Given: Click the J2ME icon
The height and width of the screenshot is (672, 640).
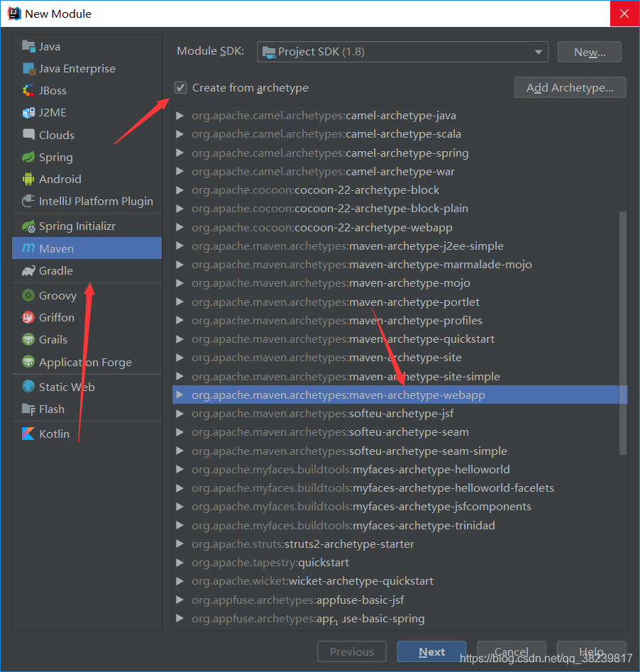Looking at the screenshot, I should (x=28, y=113).
